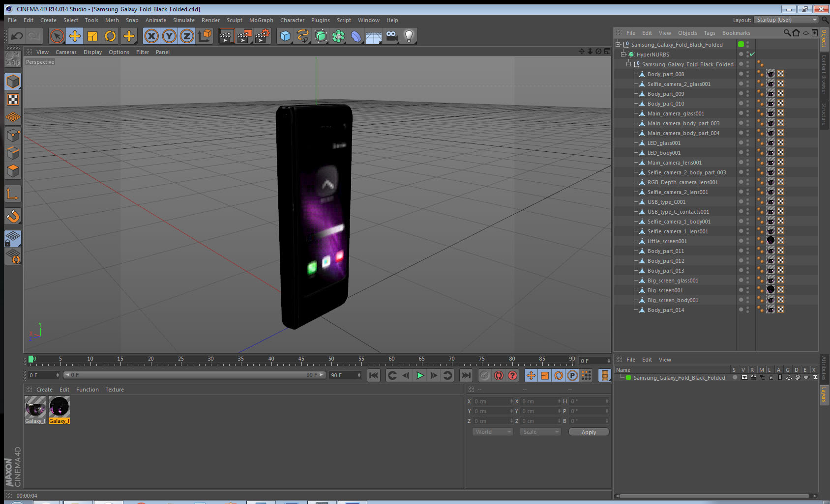Toggle X axis lock

[151, 36]
